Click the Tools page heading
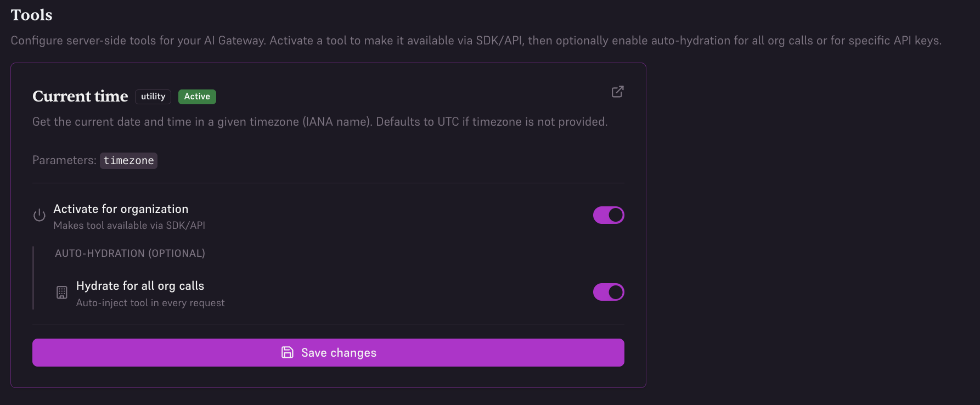980x405 pixels. [31, 15]
